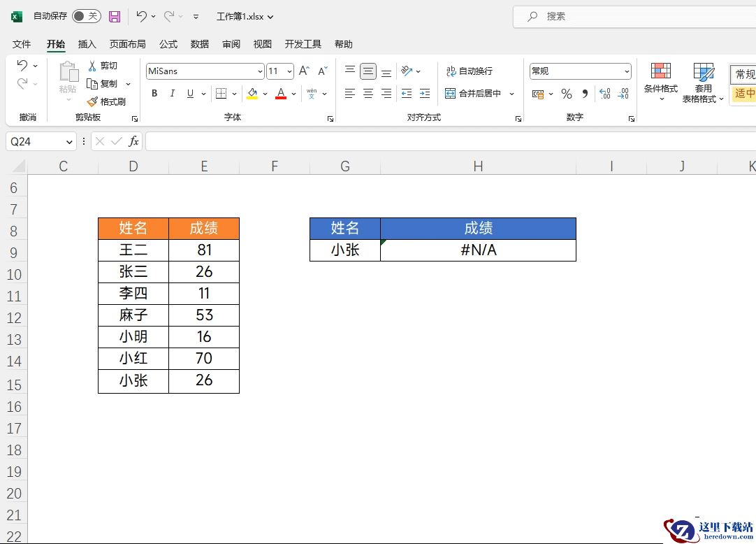Select column H header
Viewport: 756px width, 544px height.
pos(478,166)
